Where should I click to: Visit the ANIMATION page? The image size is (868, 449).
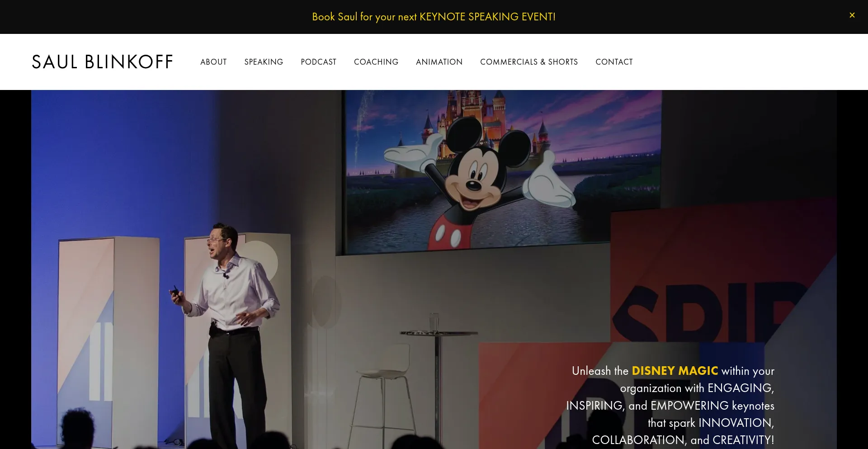(439, 62)
